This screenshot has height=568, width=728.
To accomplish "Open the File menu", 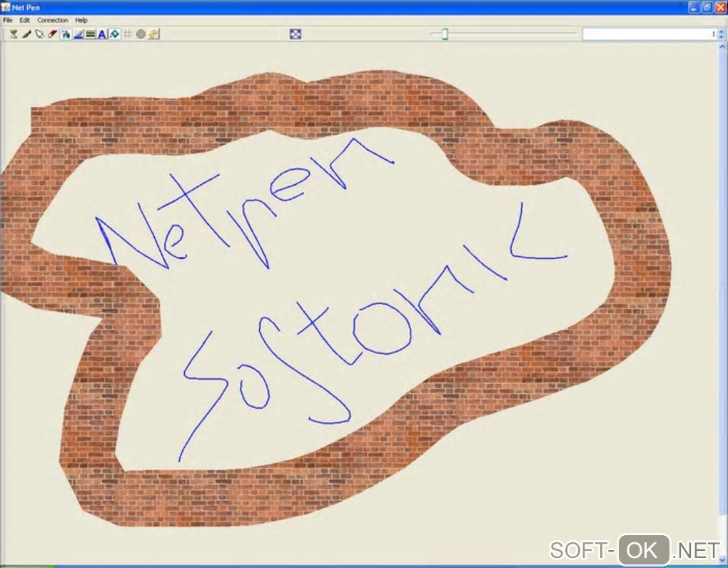I will (8, 20).
